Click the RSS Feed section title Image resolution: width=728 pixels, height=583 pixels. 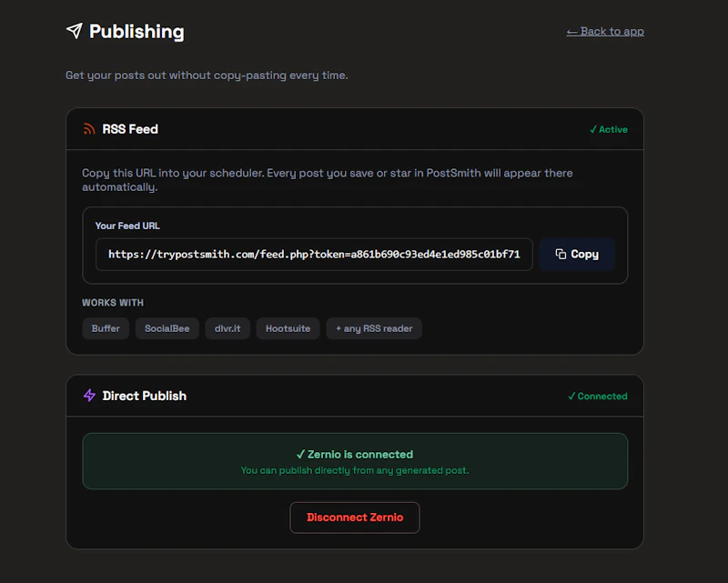point(130,129)
